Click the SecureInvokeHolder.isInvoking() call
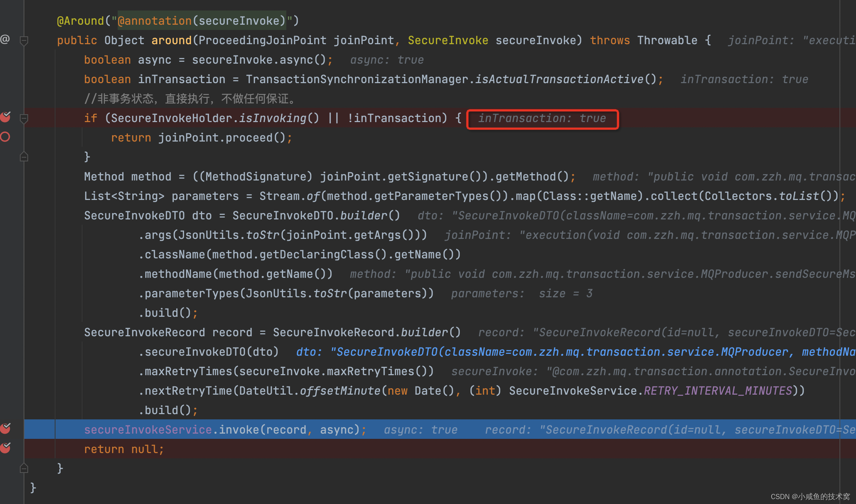This screenshot has width=856, height=504. [x=215, y=118]
